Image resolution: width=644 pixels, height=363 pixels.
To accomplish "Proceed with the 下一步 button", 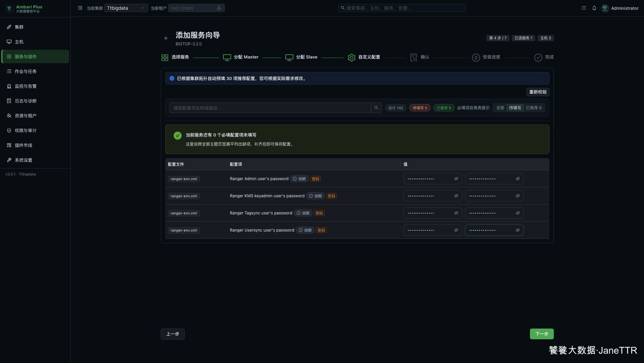I will 542,334.
